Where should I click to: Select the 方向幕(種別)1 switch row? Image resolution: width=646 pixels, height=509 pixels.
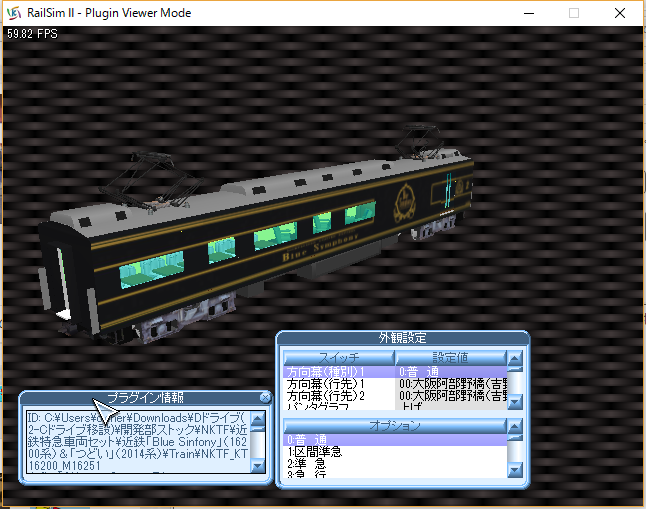pos(339,372)
